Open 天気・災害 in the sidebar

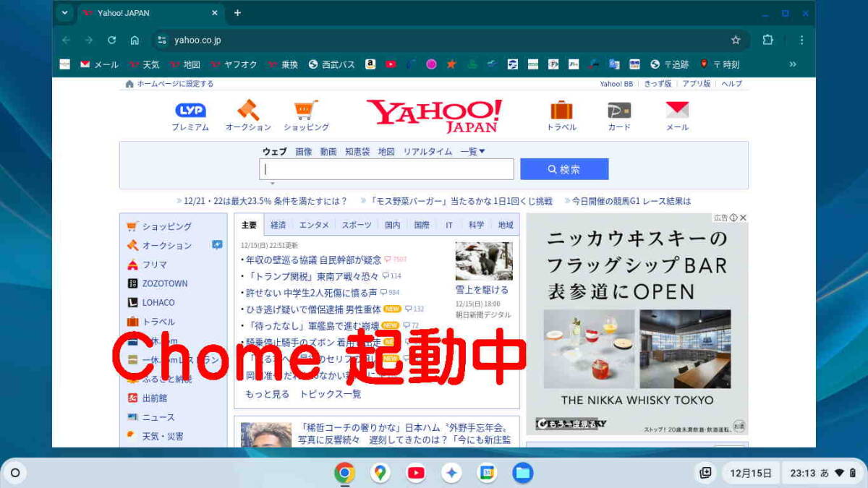tap(162, 436)
